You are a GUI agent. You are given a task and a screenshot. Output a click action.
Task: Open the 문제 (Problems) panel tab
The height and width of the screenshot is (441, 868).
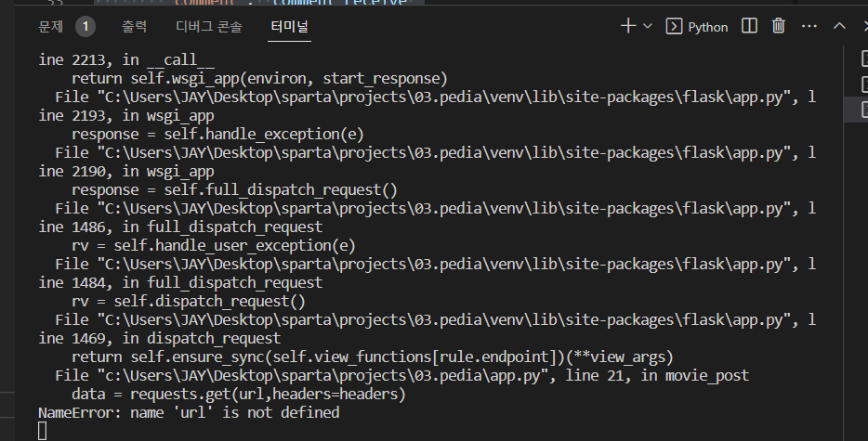(50, 27)
